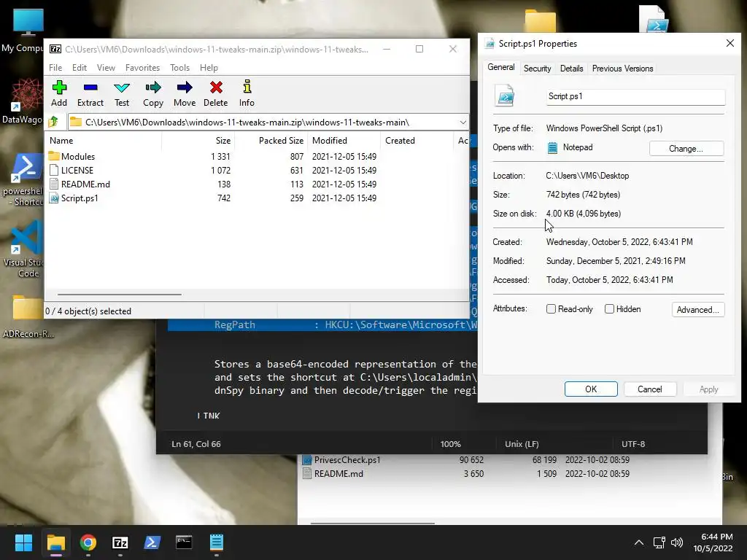Sort by the Modified column header
This screenshot has height=560, width=747.
[x=344, y=141]
